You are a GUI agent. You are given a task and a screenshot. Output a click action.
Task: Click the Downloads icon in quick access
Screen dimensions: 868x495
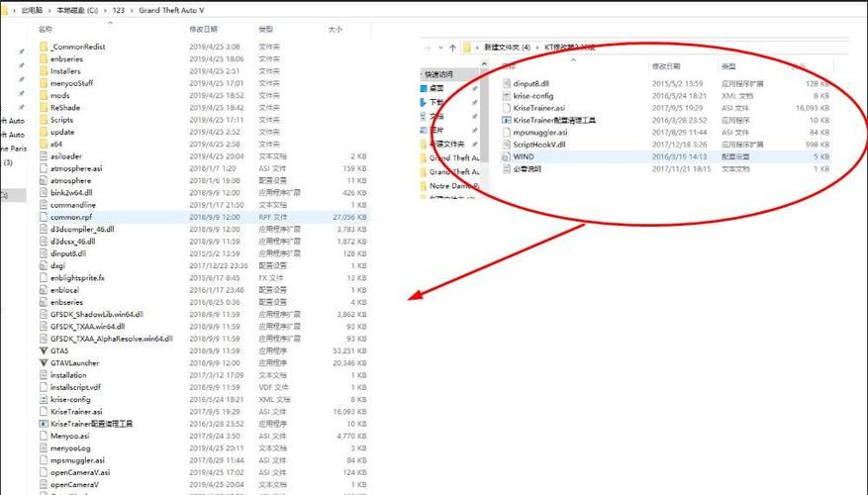tap(424, 102)
